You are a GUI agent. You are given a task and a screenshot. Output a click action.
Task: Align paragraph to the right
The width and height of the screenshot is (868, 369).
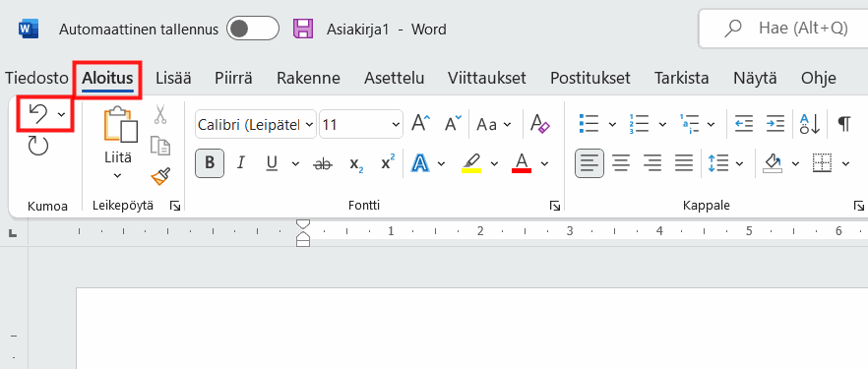tap(652, 163)
